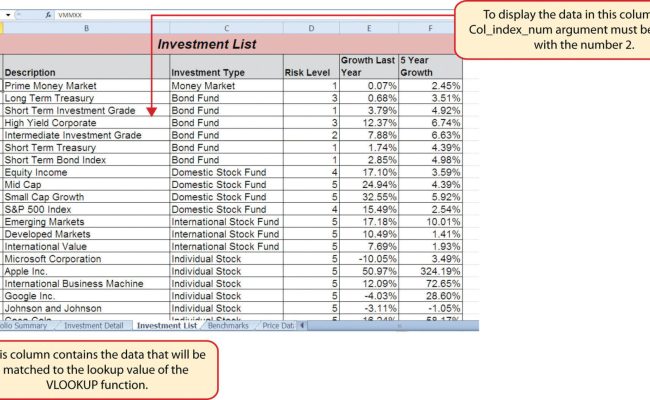Click the 72.65% five year growth cell
650x400 pixels.
pos(430,284)
